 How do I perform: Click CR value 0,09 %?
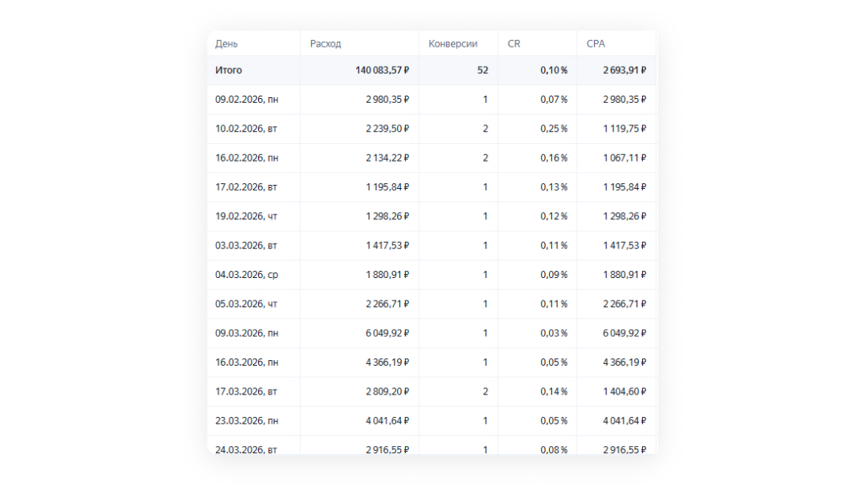tap(554, 275)
